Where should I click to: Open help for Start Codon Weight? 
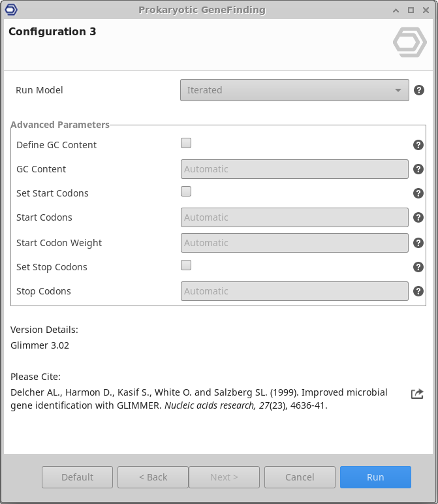point(418,243)
